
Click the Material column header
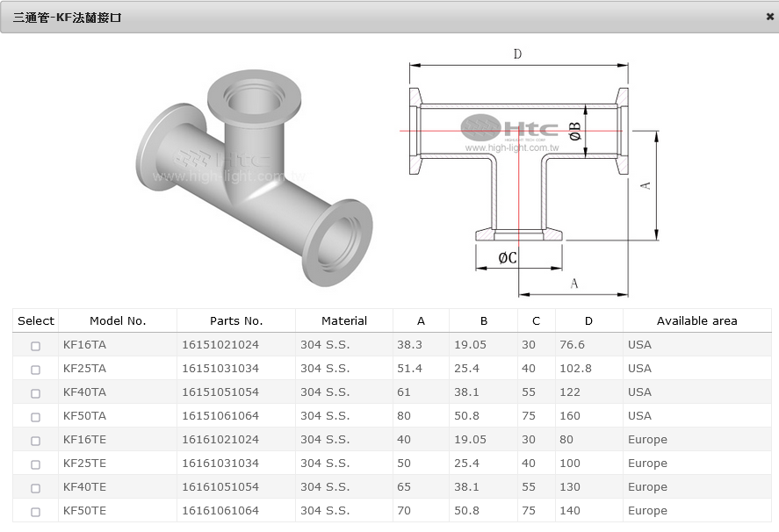pyautogui.click(x=344, y=321)
